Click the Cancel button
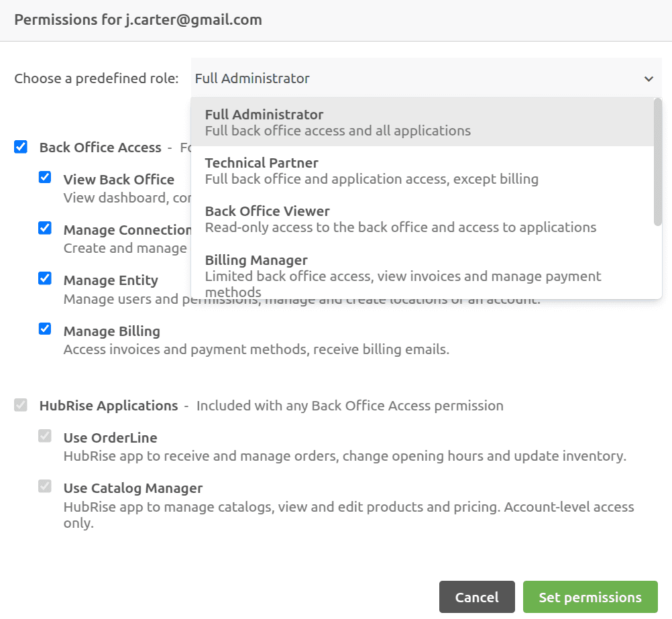 tap(477, 597)
